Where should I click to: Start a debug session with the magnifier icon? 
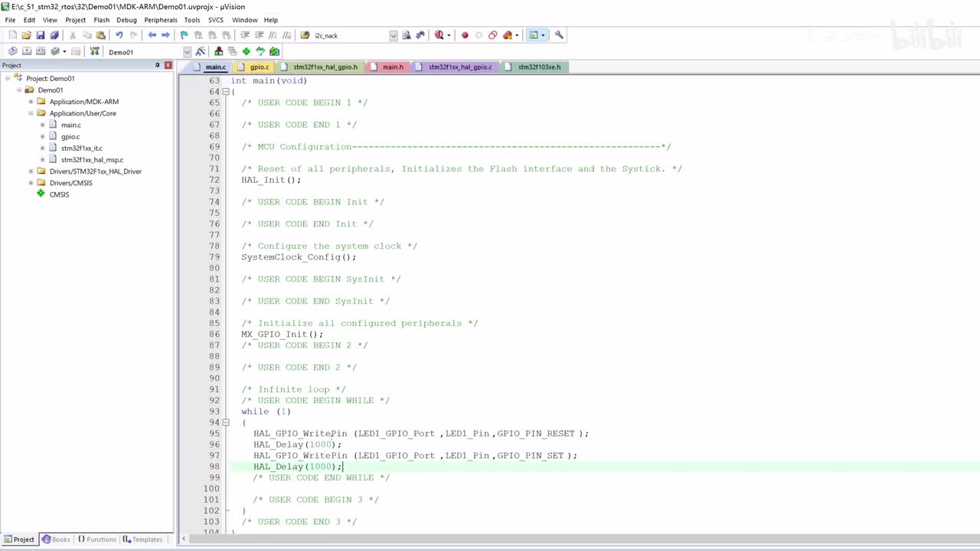coord(439,35)
